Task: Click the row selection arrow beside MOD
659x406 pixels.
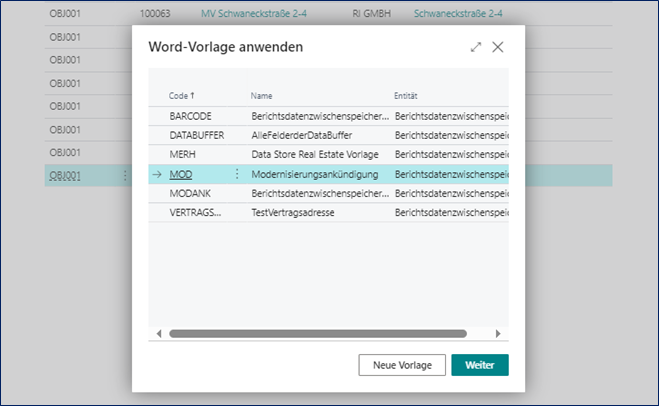Action: pos(156,174)
